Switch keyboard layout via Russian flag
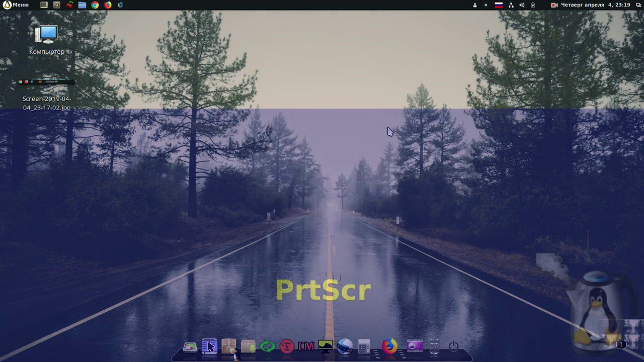The width and height of the screenshot is (644, 362). coord(499,5)
